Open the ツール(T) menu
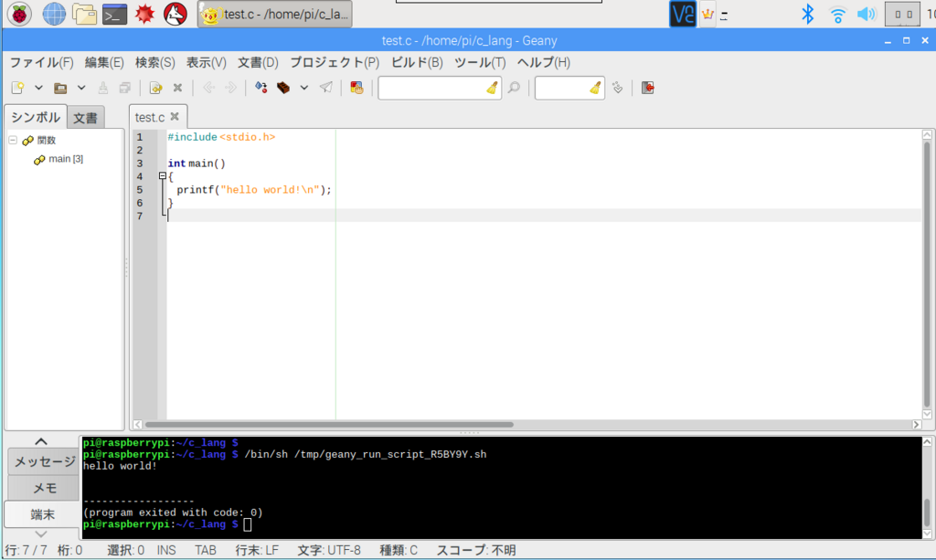Image resolution: width=936 pixels, height=560 pixels. (480, 63)
